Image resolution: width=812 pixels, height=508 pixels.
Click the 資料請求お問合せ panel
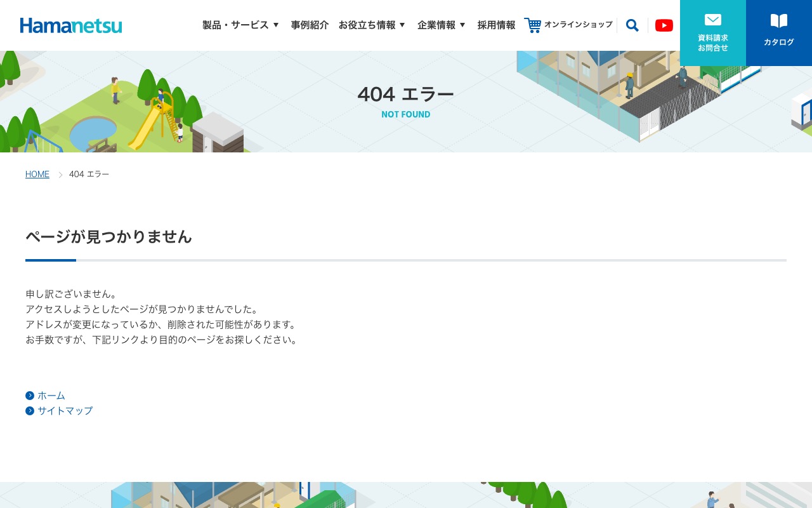click(x=713, y=32)
